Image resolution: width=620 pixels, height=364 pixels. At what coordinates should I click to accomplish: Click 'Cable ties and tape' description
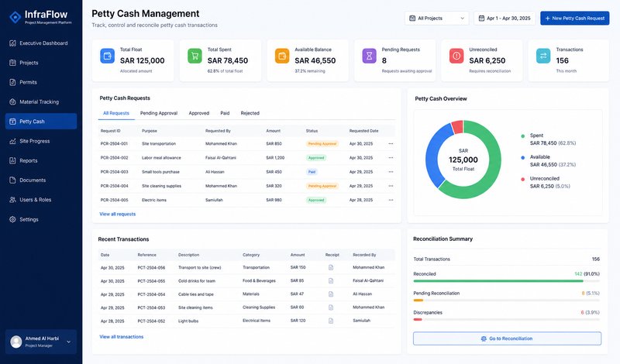pos(196,294)
